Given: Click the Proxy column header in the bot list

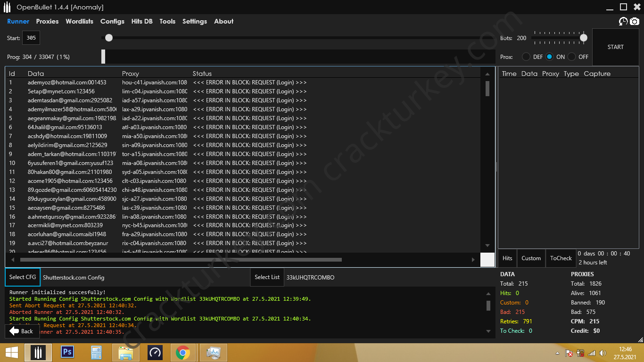Looking at the screenshot, I should click(131, 74).
